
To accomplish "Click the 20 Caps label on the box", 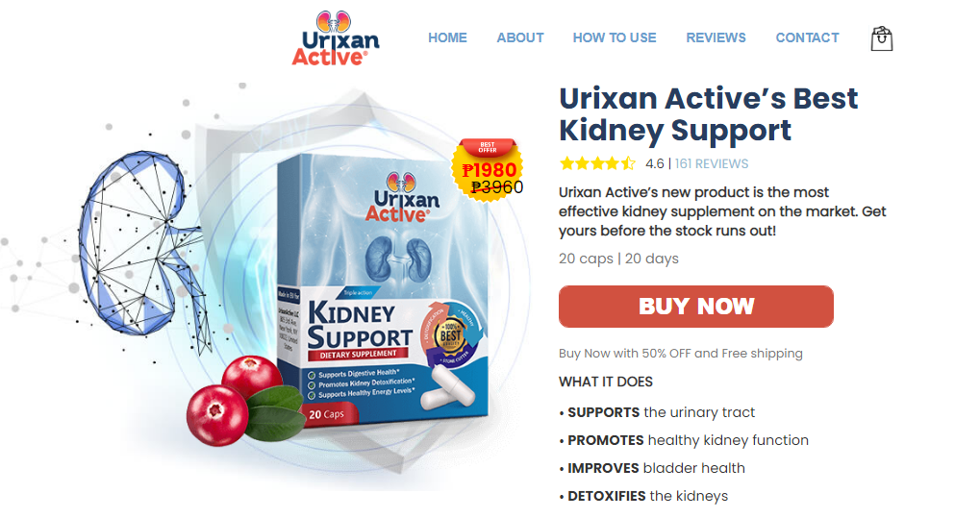I will point(327,413).
